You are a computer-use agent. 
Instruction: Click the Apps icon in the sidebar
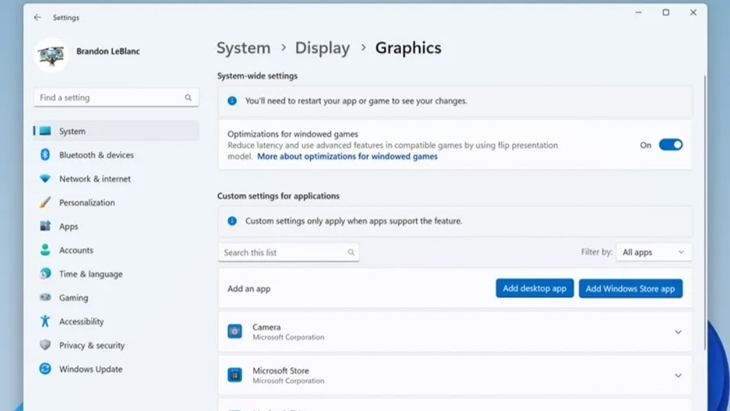(x=45, y=226)
